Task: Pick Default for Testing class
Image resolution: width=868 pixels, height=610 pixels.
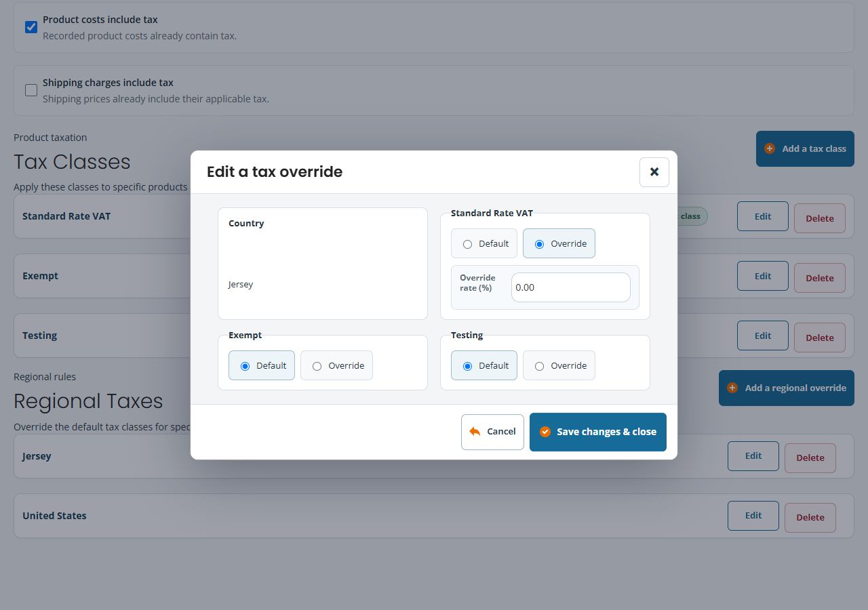Action: 484,365
